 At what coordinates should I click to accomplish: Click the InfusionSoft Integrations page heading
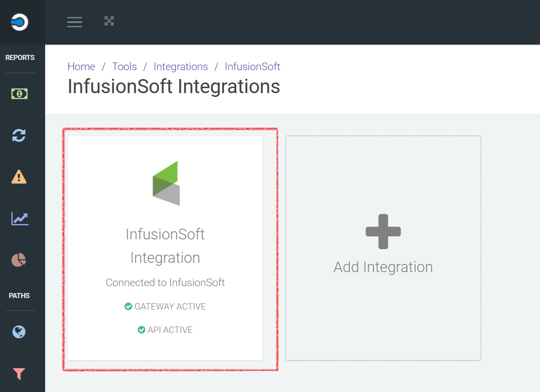(174, 87)
